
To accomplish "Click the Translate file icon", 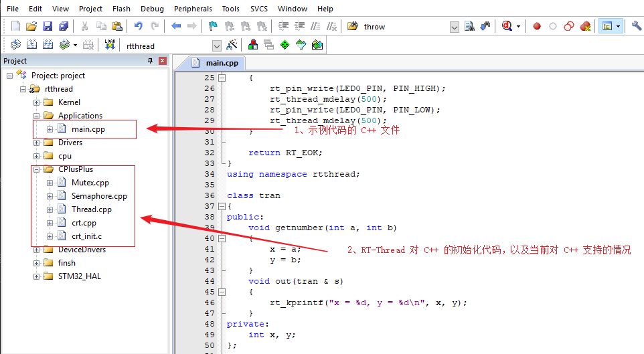I will [15, 44].
